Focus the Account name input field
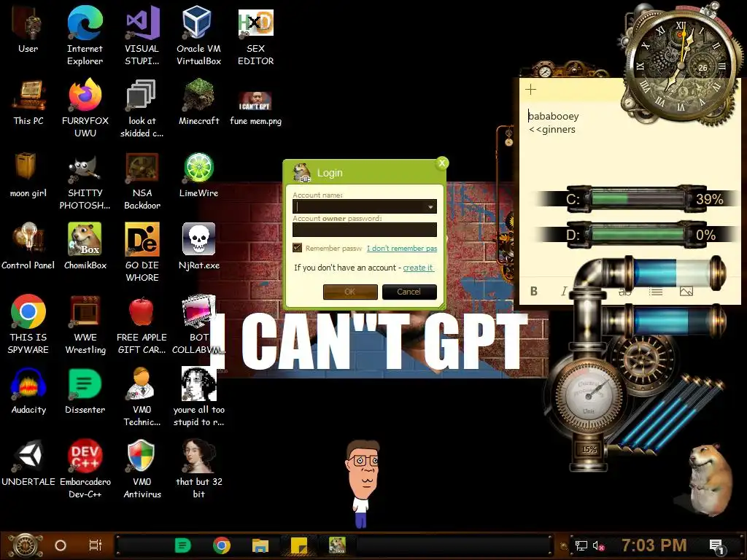This screenshot has width=747, height=560. (x=365, y=206)
